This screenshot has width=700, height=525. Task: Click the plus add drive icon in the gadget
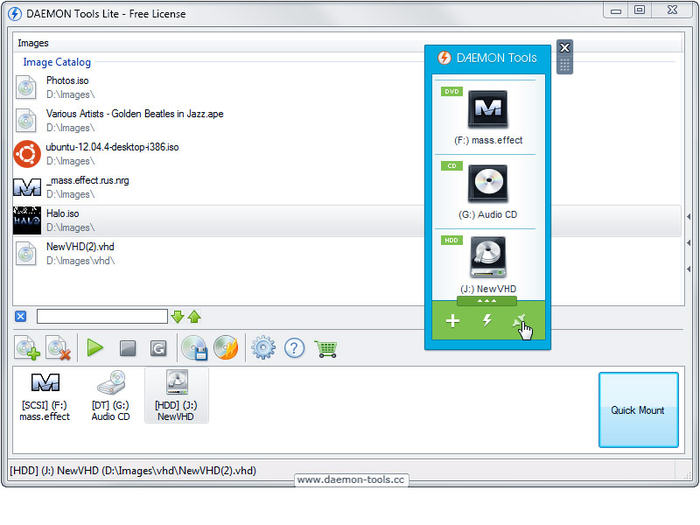453,321
